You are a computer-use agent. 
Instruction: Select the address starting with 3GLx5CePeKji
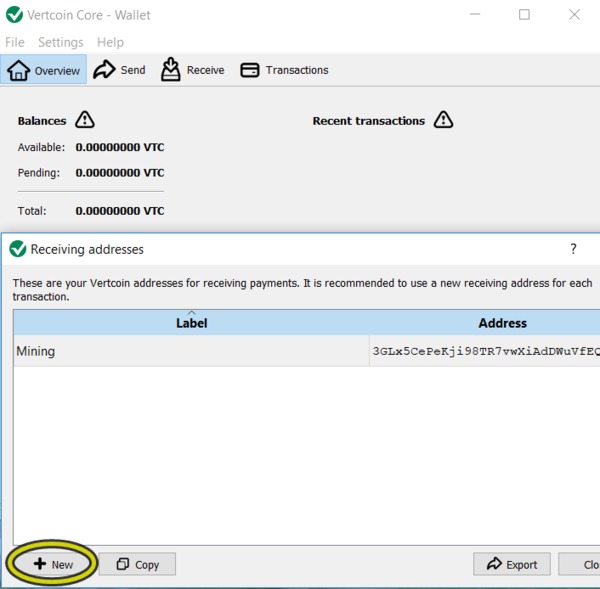[x=485, y=351]
